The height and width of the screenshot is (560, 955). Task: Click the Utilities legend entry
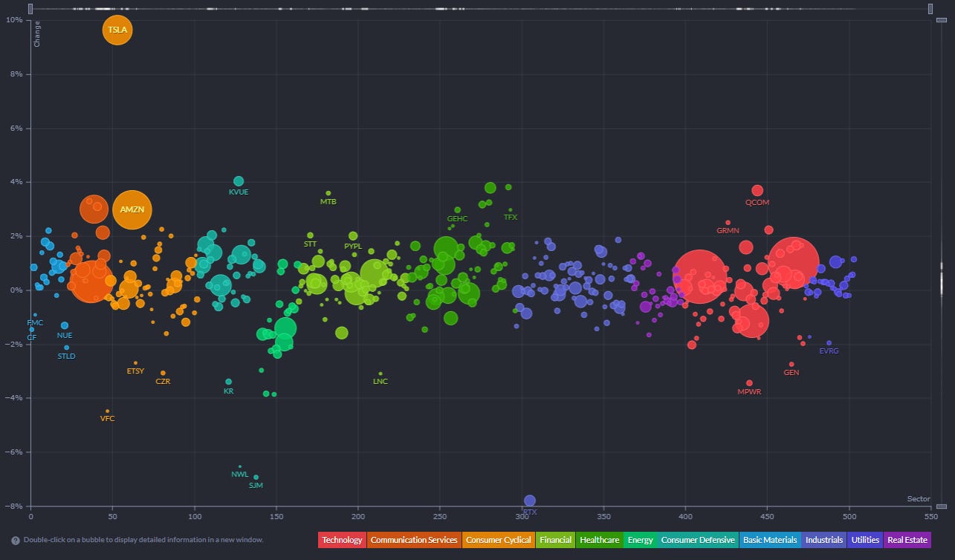[x=865, y=540]
